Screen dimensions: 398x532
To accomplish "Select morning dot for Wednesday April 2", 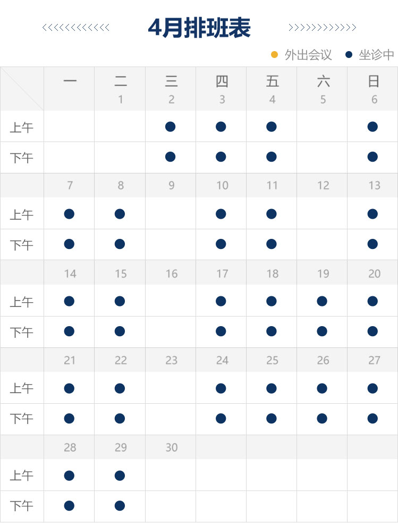I will pyautogui.click(x=170, y=127).
